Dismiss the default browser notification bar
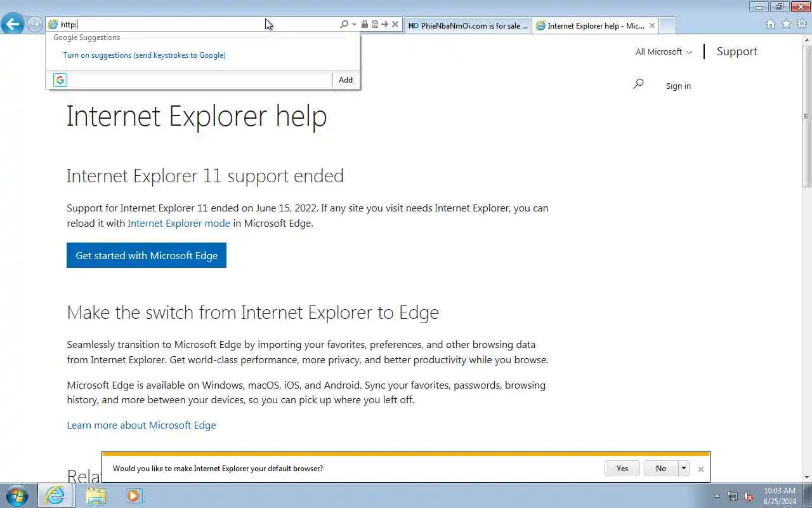This screenshot has height=508, width=812. coord(700,469)
